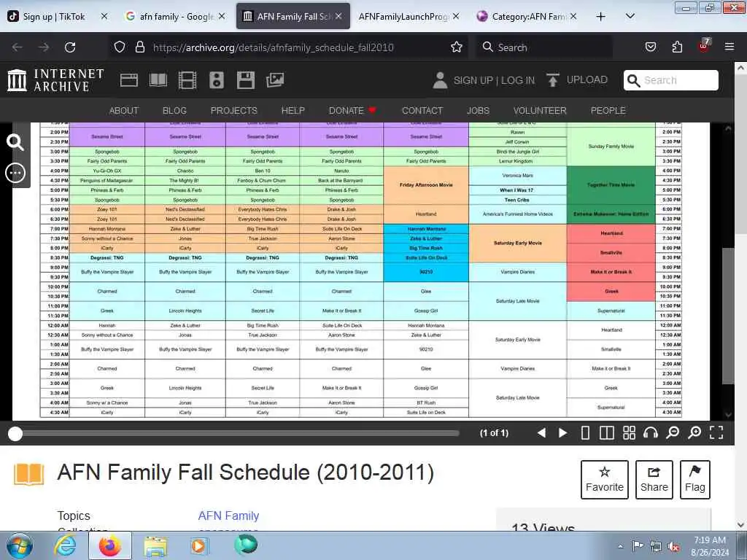Bookmark this page with the star icon
747x560 pixels.
click(457, 47)
